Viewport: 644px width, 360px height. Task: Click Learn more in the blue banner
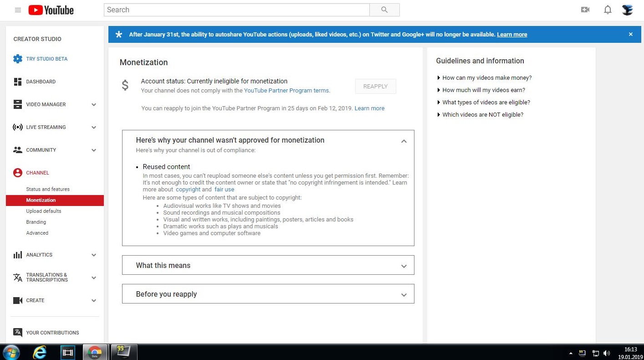click(x=512, y=35)
